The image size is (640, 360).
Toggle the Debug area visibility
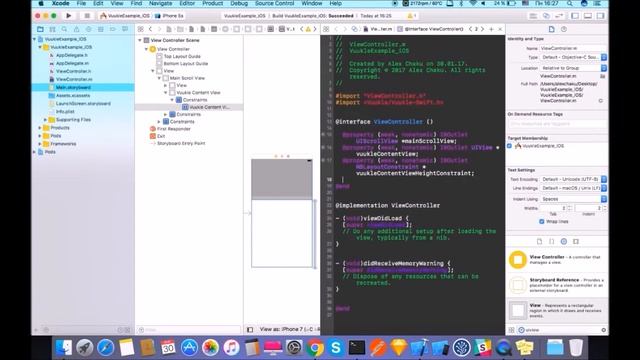(588, 16)
